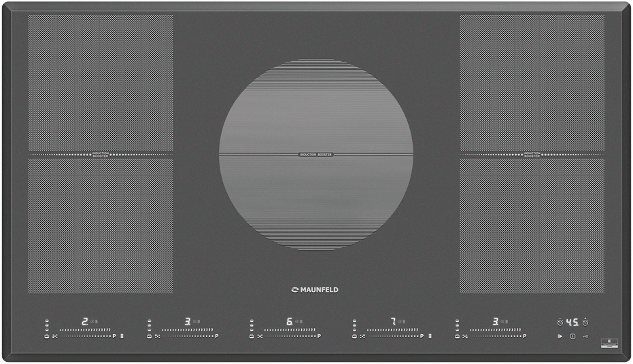The image size is (633, 364).
Task: Tap the pot icon of the level 7 zone
Action: (x=354, y=336)
